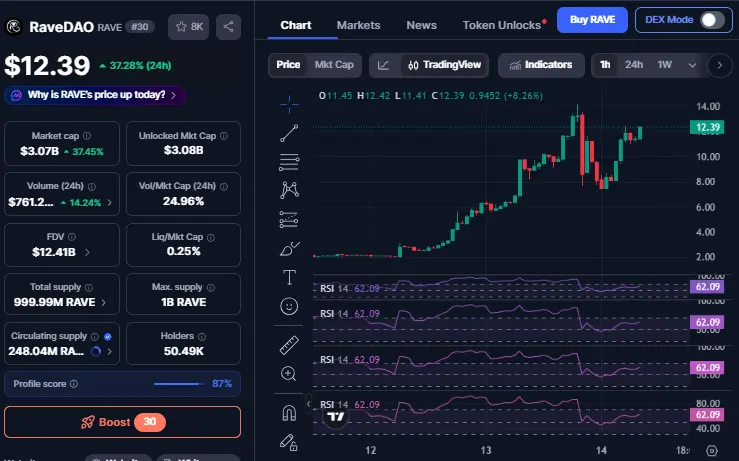Viewport: 739px width, 461px height.
Task: Click the circulating supply progress ring
Action: click(x=95, y=351)
